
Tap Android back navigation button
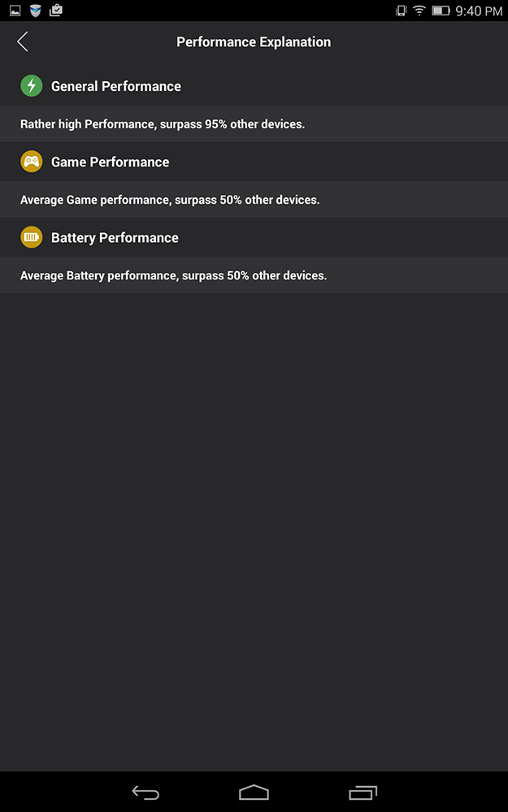pos(145,793)
